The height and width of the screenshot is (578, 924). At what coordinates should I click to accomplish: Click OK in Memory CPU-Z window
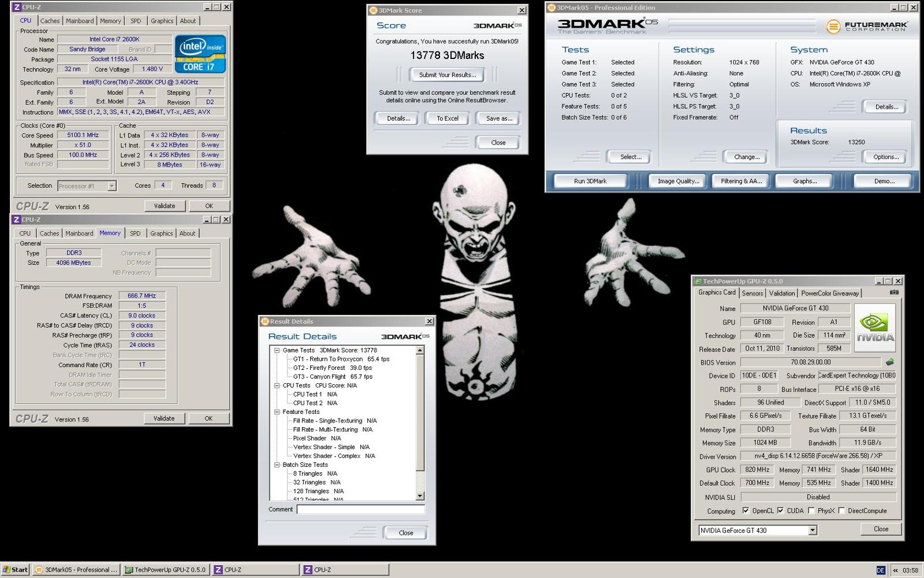click(x=208, y=418)
